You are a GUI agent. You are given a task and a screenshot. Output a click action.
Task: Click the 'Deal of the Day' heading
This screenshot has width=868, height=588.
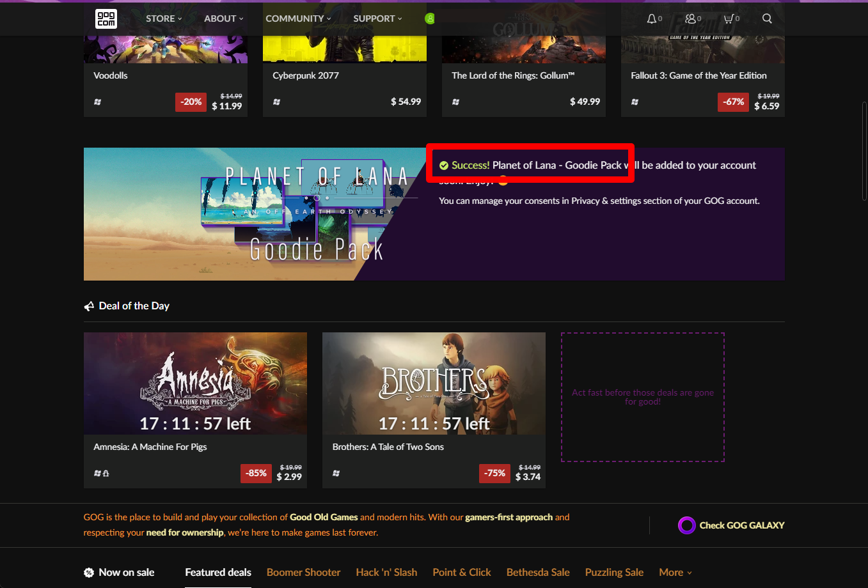coord(134,306)
